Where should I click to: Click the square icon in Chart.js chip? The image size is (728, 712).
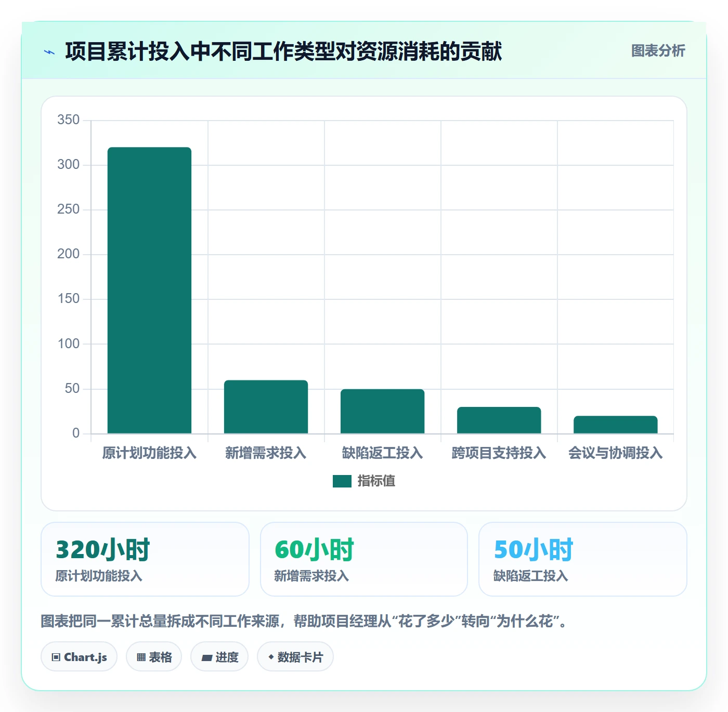pos(56,657)
